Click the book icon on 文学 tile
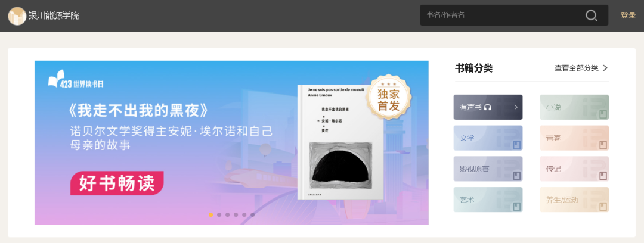The image size is (644, 243). coord(516,145)
